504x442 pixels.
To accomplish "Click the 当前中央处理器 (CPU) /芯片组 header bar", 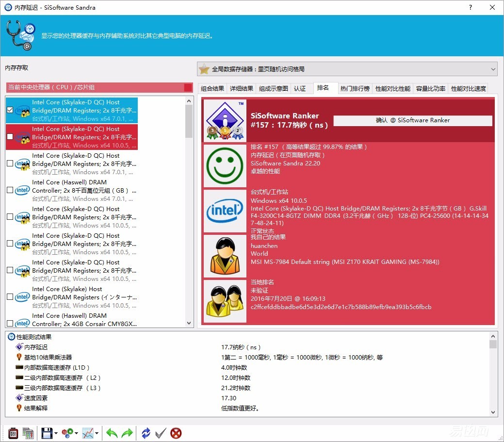I will pos(99,87).
